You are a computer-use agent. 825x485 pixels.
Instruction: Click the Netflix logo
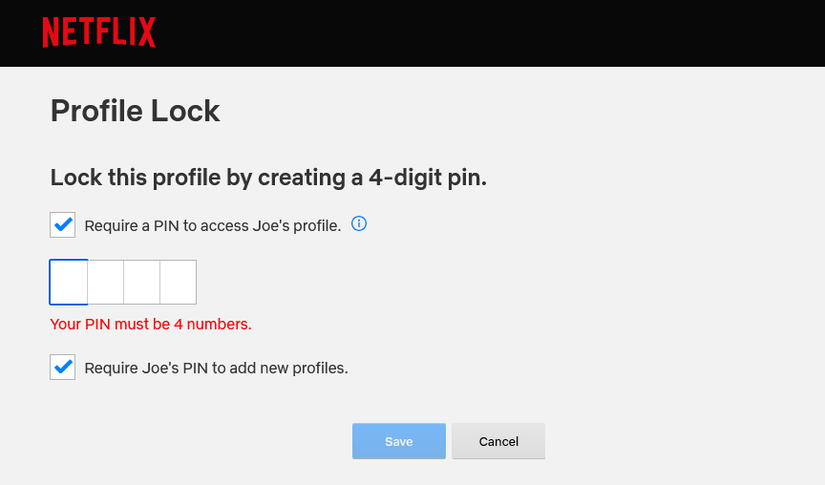pos(99,33)
